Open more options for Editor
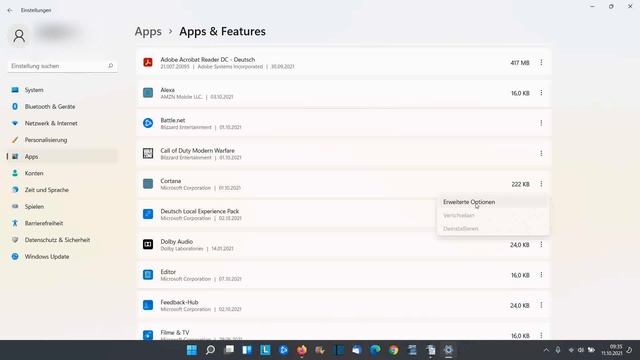640x360 pixels. 541,275
